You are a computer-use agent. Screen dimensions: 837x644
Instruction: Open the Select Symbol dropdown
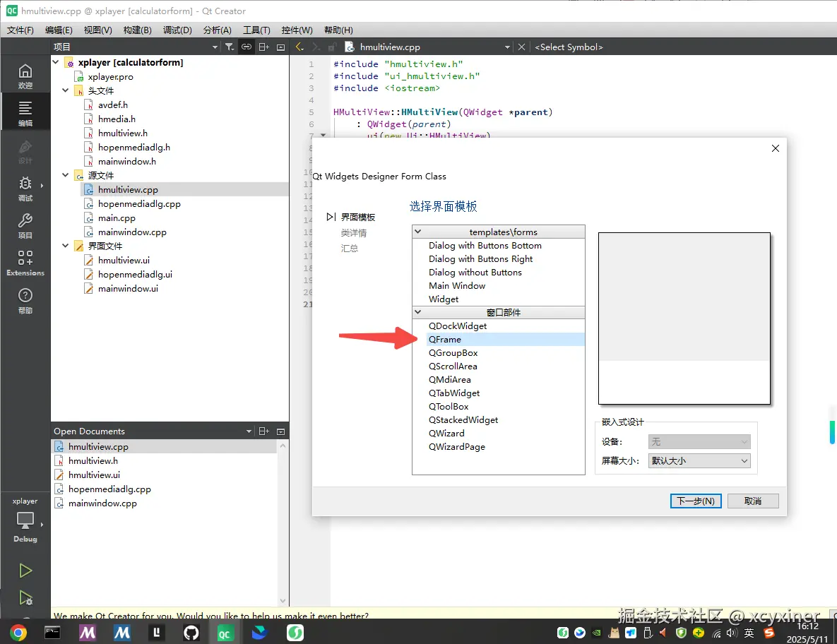[x=569, y=47]
